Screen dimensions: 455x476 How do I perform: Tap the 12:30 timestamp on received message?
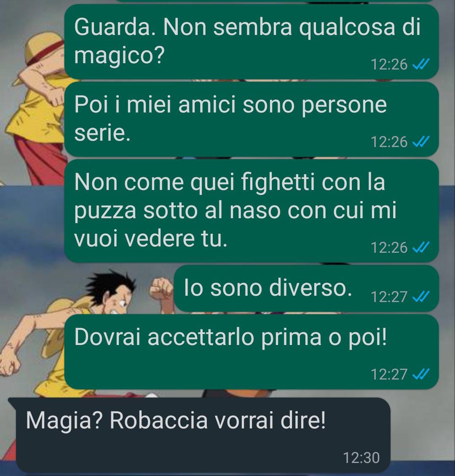[361, 458]
